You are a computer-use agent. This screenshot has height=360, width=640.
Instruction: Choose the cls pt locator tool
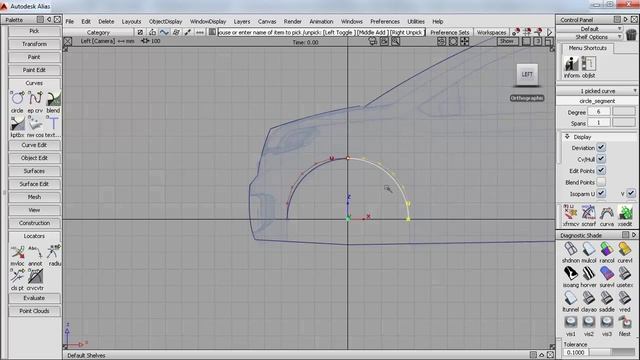(17, 276)
